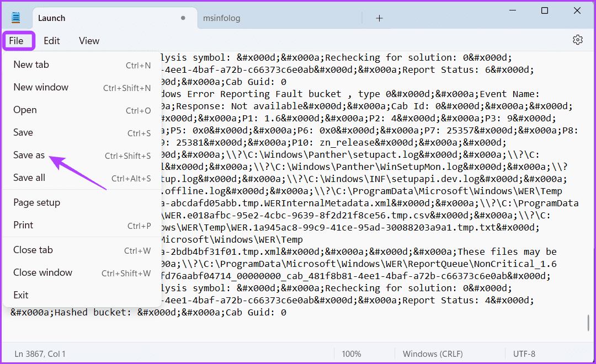Click 'Response: Not available' in text

coord(240,106)
